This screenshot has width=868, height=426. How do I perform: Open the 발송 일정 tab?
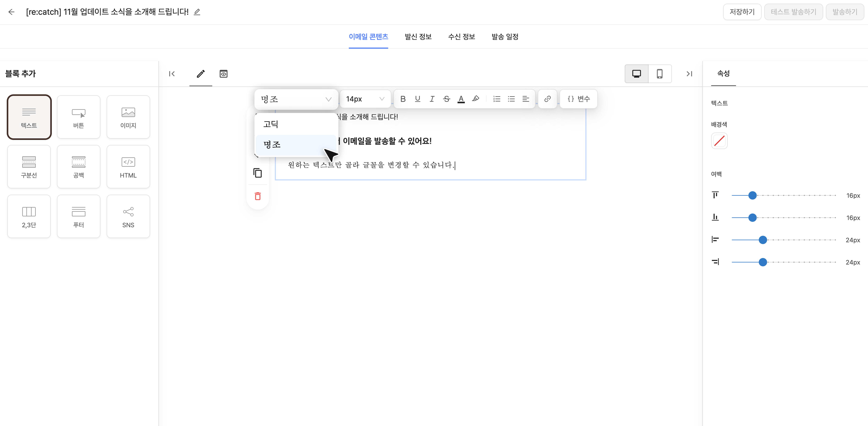click(504, 36)
